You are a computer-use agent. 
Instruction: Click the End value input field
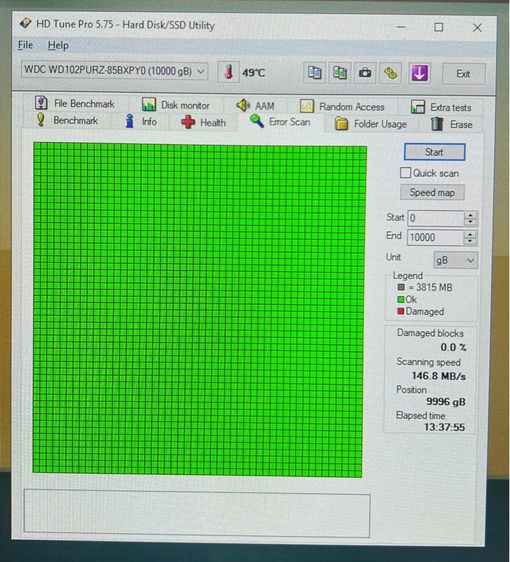pos(435,237)
